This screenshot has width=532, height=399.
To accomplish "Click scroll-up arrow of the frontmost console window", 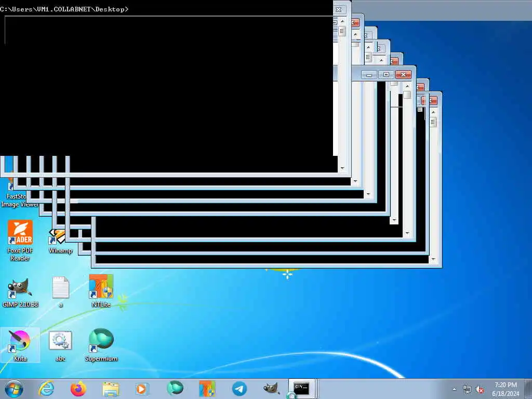I will (x=342, y=21).
